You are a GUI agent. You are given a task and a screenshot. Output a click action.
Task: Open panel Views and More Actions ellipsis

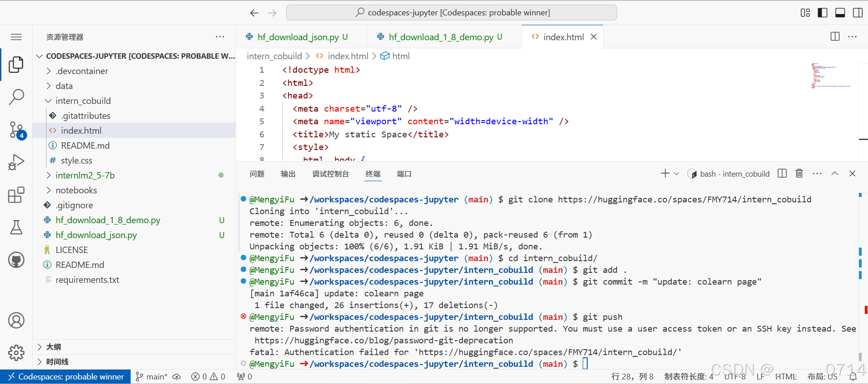tap(817, 173)
